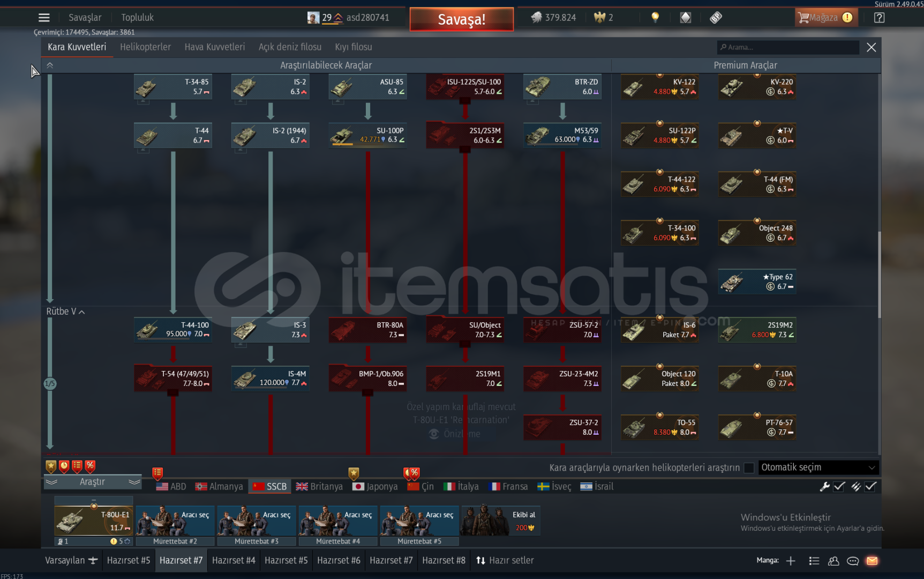Viewport: 924px width, 579px height.
Task: Toggle helicopter research checkbox
Action: click(749, 467)
